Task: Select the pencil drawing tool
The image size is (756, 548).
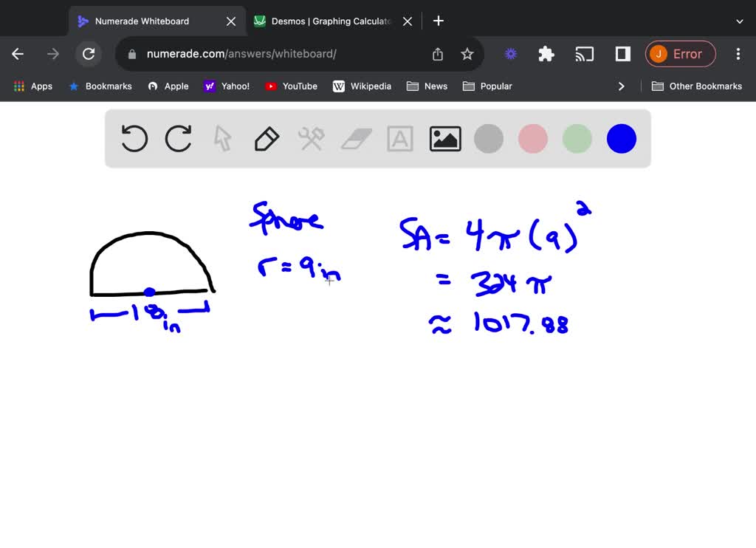Action: (x=267, y=138)
